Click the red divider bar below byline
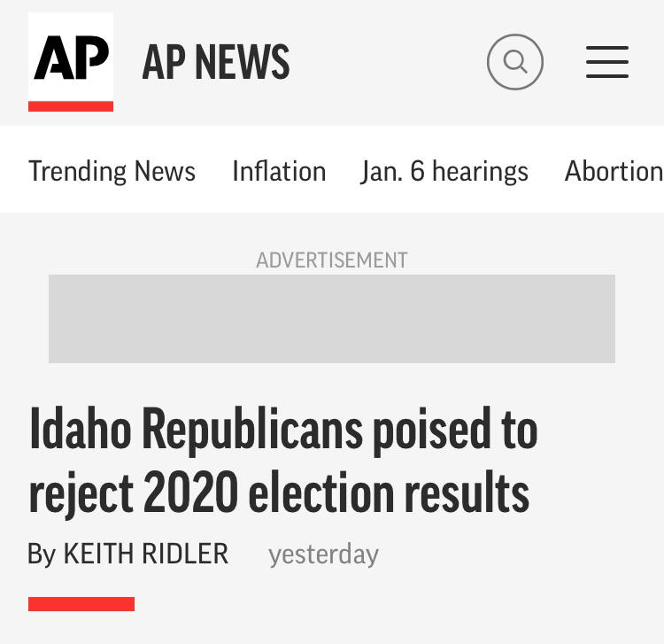664x644 pixels. point(81,604)
